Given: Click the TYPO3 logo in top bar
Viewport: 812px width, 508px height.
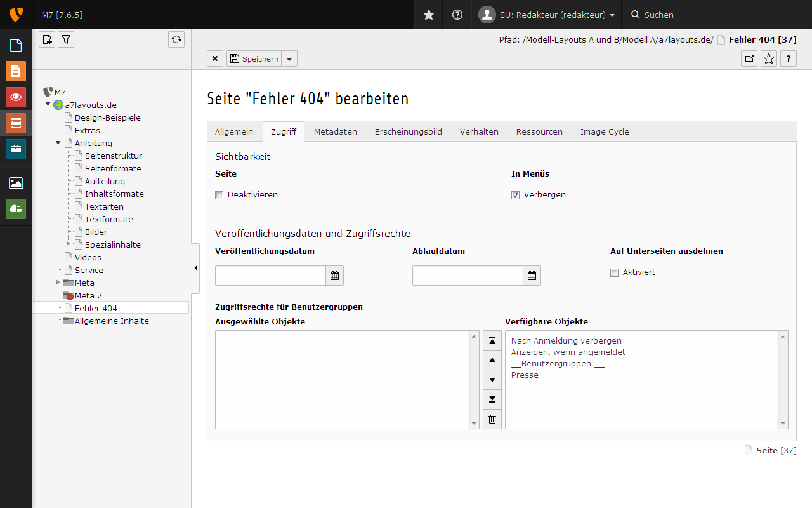Looking at the screenshot, I should (x=16, y=14).
